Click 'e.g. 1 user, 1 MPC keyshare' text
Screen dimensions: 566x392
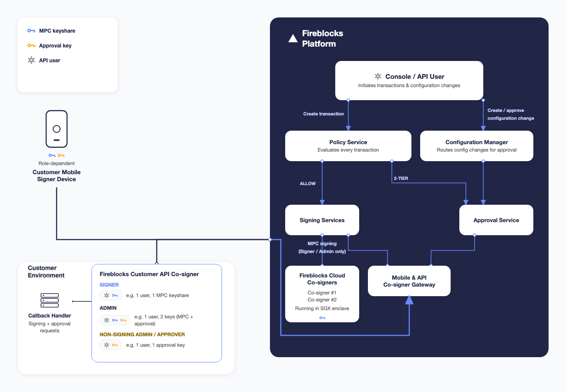click(x=158, y=295)
